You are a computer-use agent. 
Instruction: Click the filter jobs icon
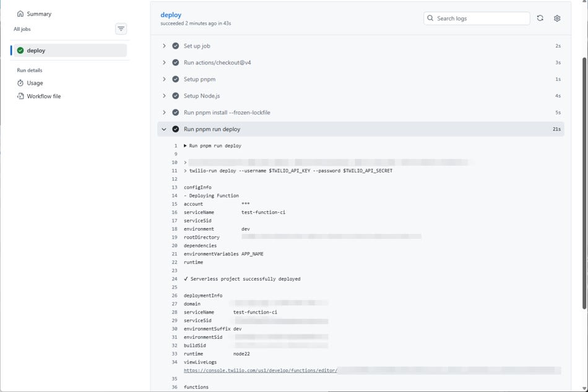pyautogui.click(x=121, y=29)
